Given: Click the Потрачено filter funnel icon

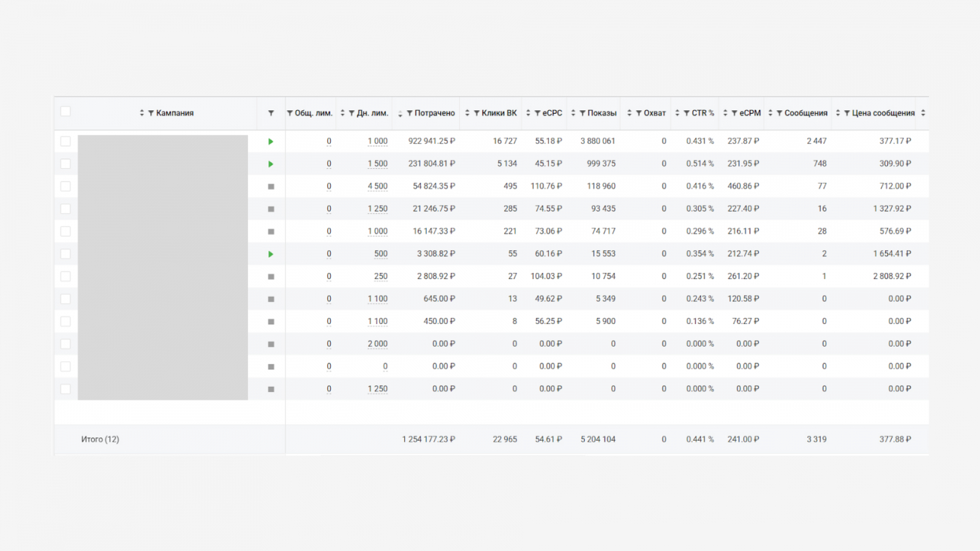Looking at the screenshot, I should 409,113.
